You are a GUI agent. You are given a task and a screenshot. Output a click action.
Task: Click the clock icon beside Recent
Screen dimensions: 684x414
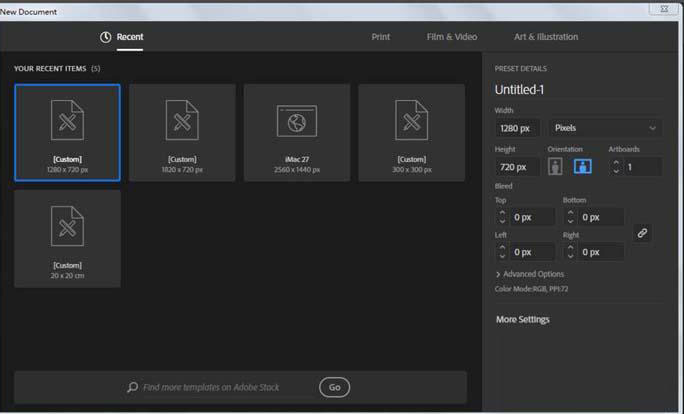tap(106, 37)
